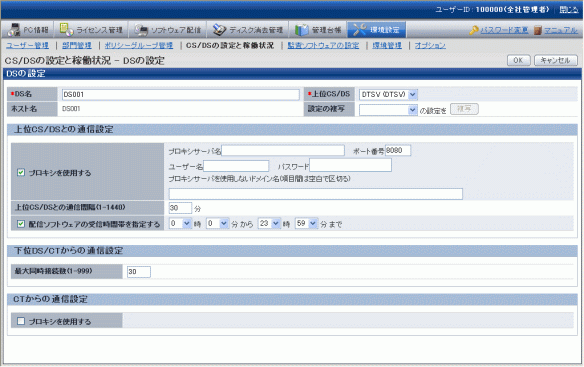The width and height of the screenshot is (584, 367).
Task: Click the プロキシサーバ名 input field
Action: [x=283, y=151]
